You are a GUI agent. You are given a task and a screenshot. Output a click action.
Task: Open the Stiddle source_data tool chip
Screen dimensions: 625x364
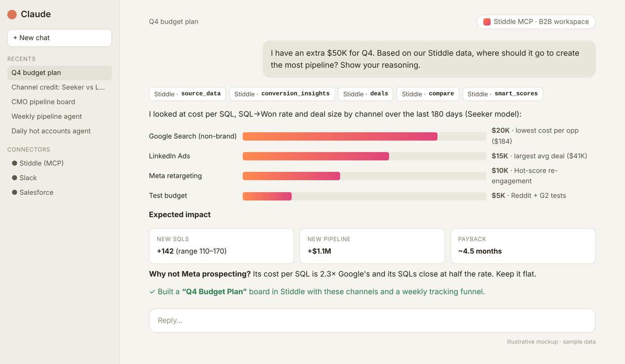point(187,94)
